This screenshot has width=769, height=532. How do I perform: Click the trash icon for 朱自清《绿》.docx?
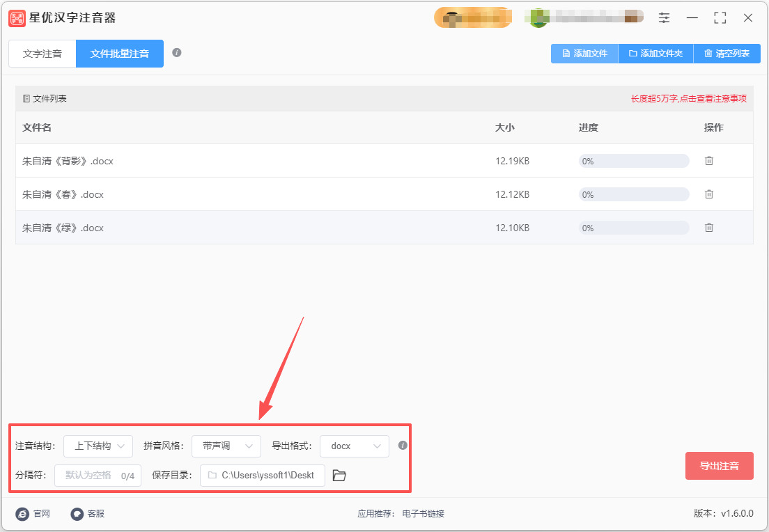coord(708,228)
